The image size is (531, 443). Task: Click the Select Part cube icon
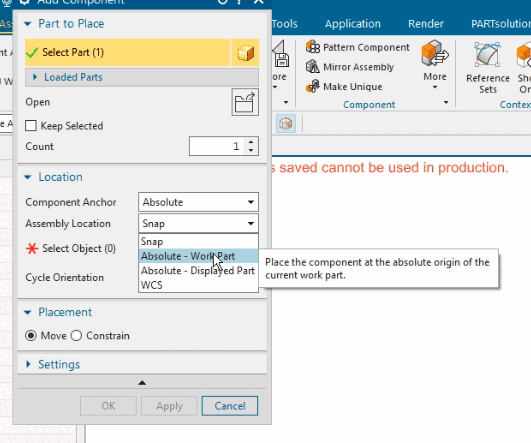coord(245,52)
